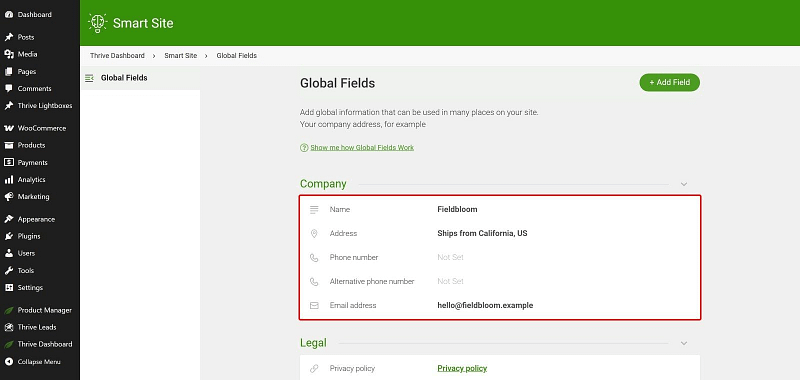Image resolution: width=800 pixels, height=380 pixels.
Task: Click the Global Fields breadcrumb
Action: tap(237, 56)
